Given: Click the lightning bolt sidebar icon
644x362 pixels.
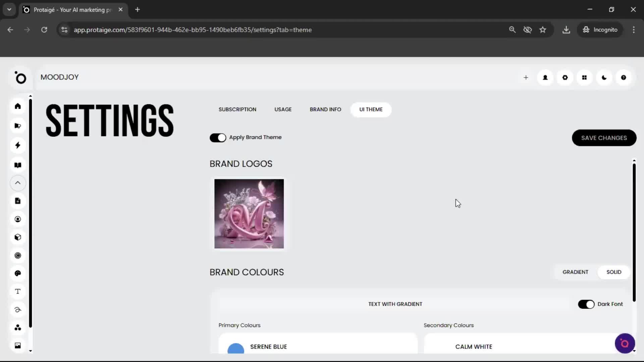Looking at the screenshot, I should 18,145.
